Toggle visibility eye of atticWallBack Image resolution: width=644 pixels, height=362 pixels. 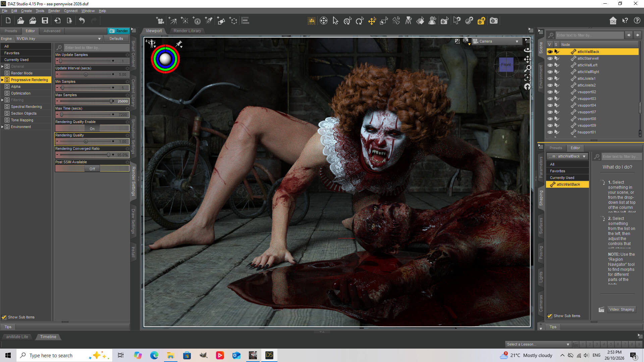coord(550,52)
